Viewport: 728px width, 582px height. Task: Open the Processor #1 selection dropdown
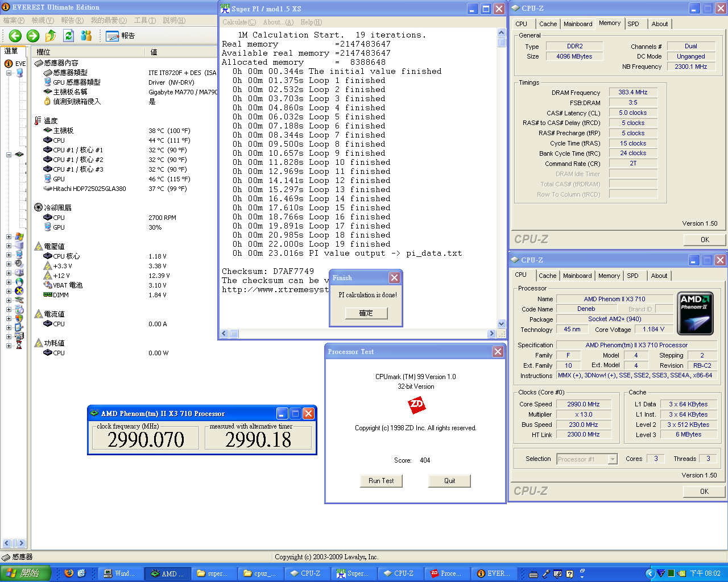(613, 459)
